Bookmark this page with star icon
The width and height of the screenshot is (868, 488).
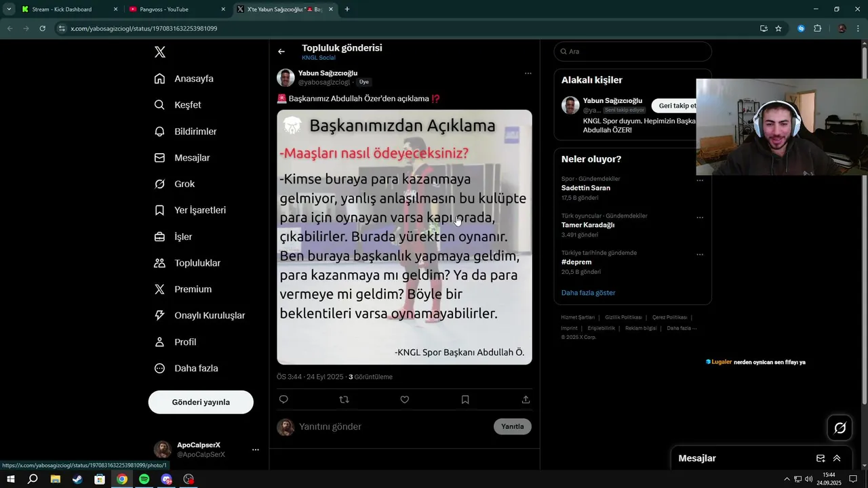[x=778, y=28]
